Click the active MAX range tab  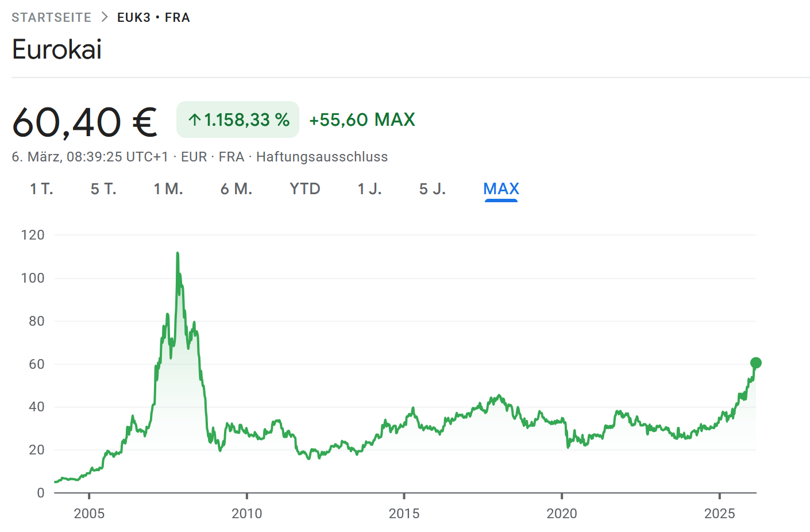pos(501,189)
